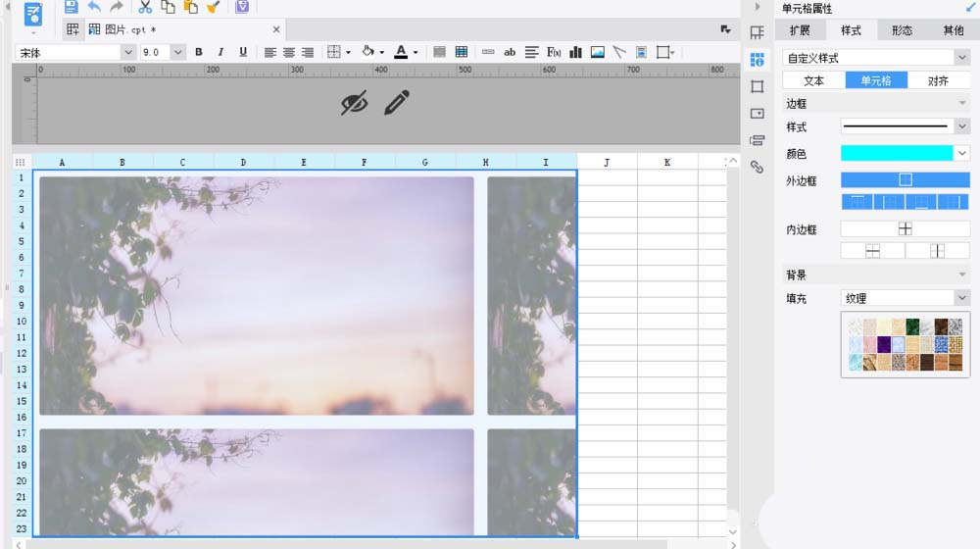Click the pencil edit icon above the grid

tap(396, 103)
